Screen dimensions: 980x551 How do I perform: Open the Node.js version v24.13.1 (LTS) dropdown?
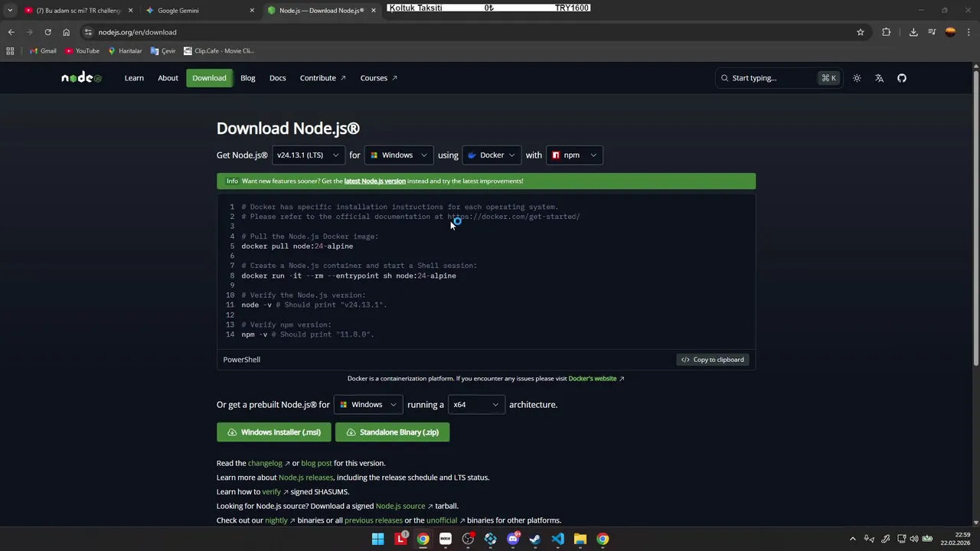pos(308,155)
